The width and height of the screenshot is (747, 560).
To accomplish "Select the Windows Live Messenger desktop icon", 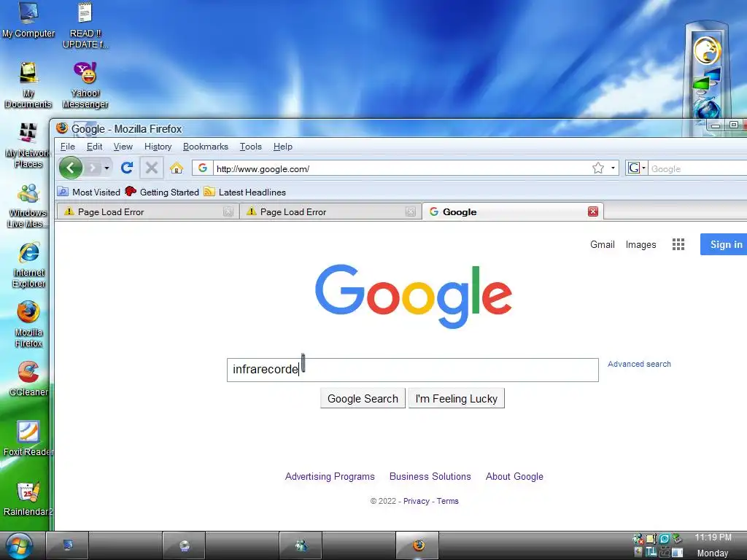I will tap(28, 205).
